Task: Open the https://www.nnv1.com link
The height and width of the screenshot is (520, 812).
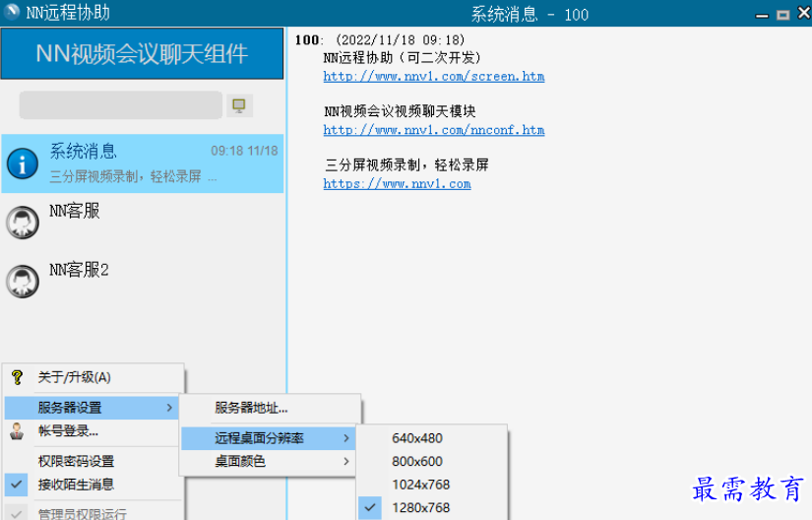Action: (x=398, y=184)
